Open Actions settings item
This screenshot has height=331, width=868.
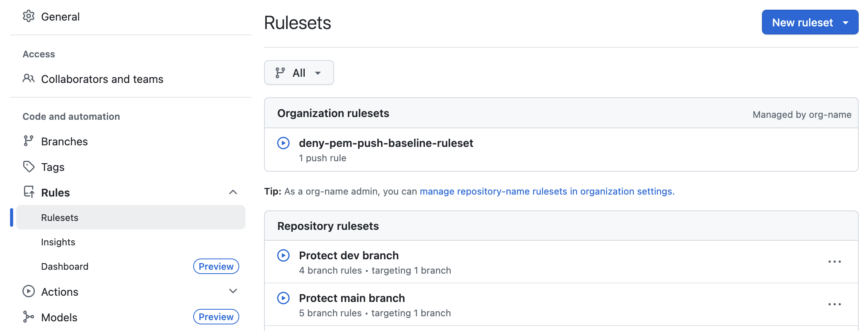(60, 292)
